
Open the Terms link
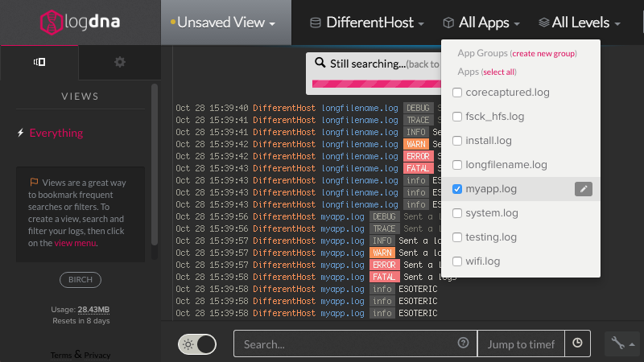click(x=61, y=355)
